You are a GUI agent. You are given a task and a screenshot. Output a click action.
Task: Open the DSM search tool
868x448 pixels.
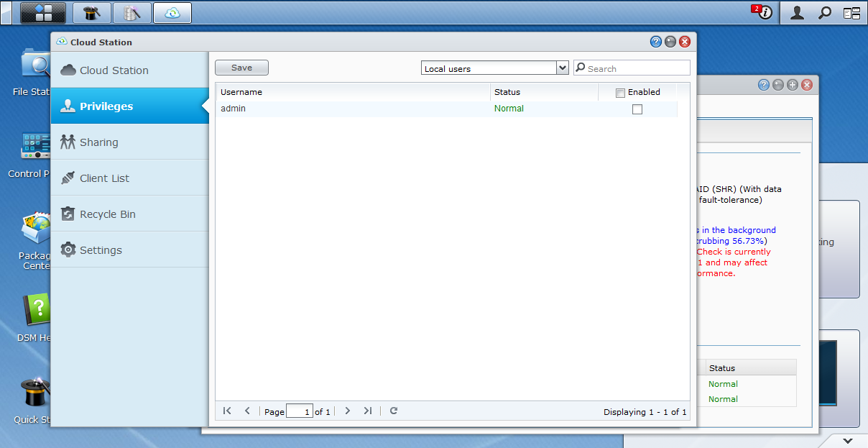click(x=825, y=12)
